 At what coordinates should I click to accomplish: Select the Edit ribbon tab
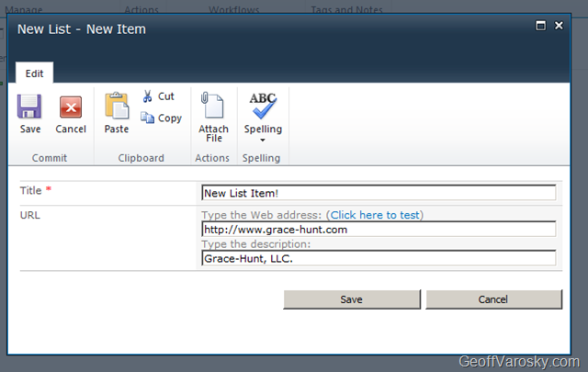point(34,74)
